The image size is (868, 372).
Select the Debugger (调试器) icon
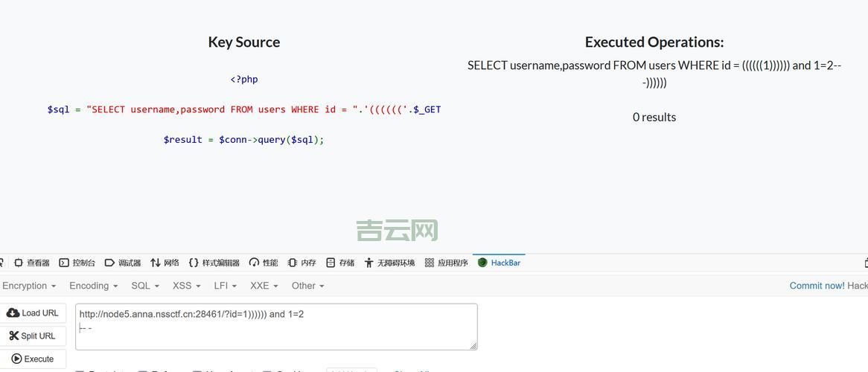point(109,263)
